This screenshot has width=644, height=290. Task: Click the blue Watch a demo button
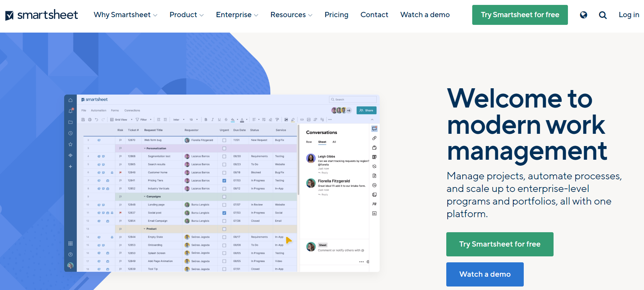[485, 274]
